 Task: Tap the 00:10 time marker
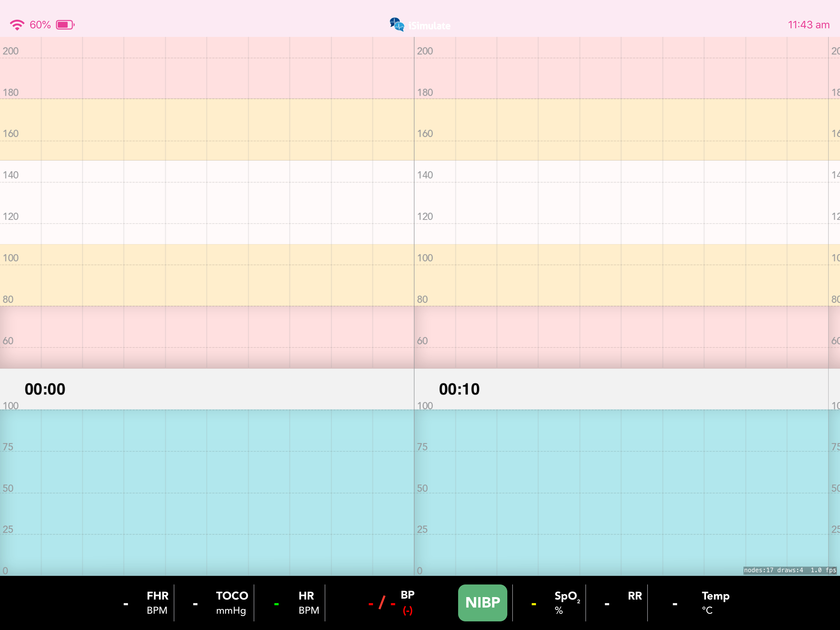point(459,389)
